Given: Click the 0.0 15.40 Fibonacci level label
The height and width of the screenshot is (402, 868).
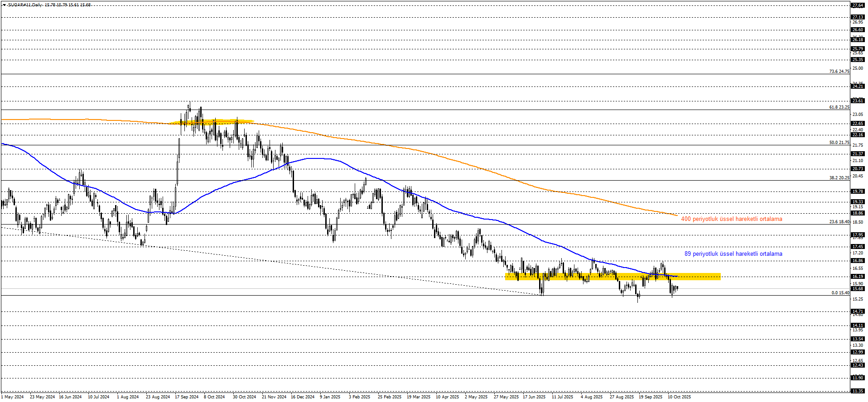Looking at the screenshot, I should (840, 293).
